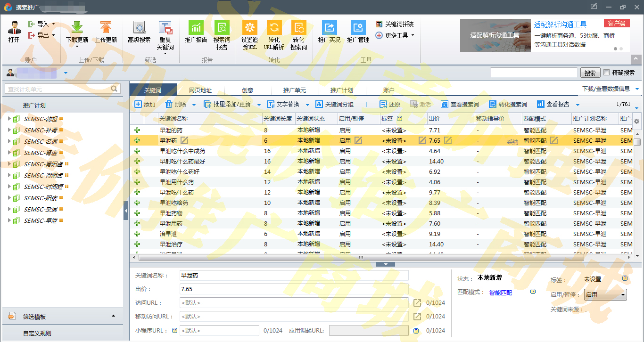Click the 上传更新 upload icon
Viewport: 644px width, 342px height.
[x=106, y=28]
